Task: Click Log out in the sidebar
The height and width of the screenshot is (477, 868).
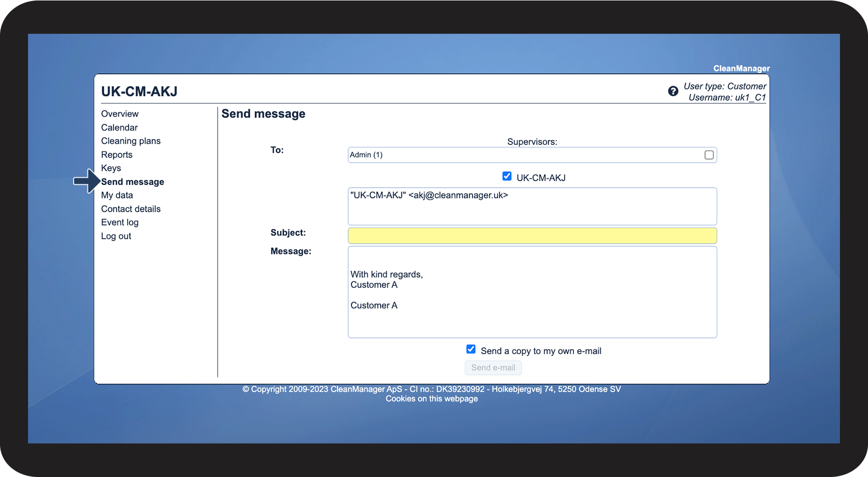Action: tap(116, 236)
